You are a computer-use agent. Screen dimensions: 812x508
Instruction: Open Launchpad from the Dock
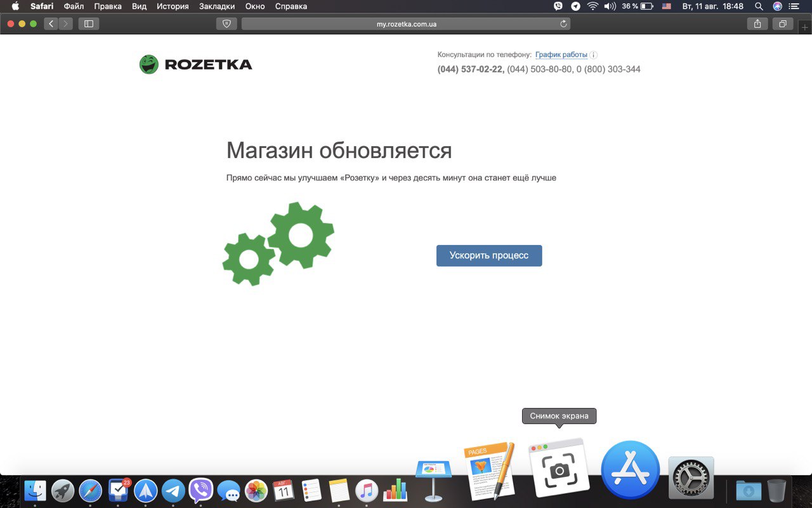[63, 490]
